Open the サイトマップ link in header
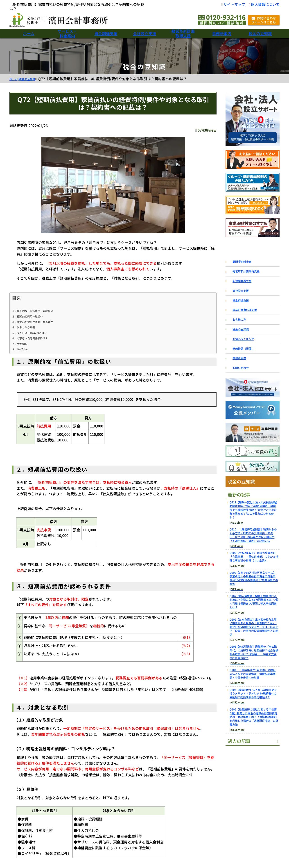 (x=234, y=4)
